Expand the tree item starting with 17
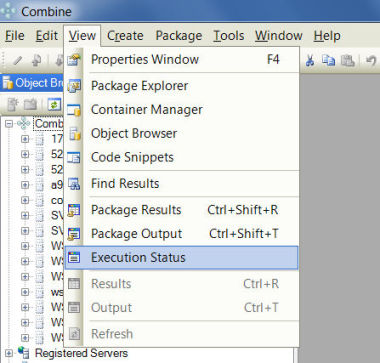Screen dimensions: 380x363 click(x=25, y=139)
